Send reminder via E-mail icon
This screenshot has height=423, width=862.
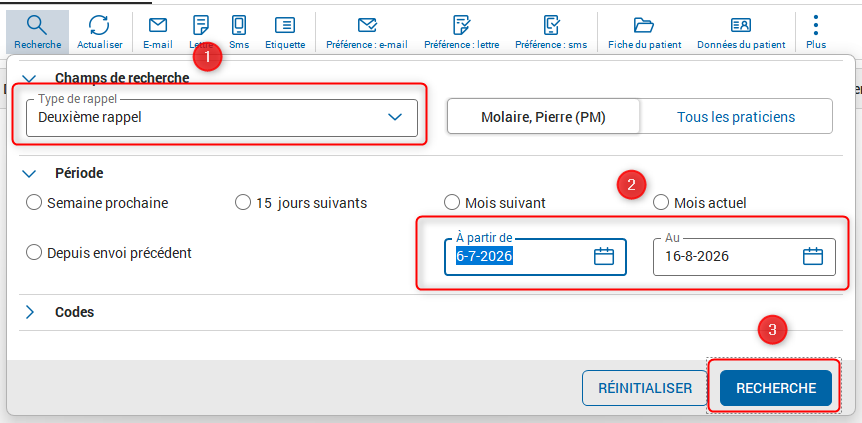click(x=158, y=25)
